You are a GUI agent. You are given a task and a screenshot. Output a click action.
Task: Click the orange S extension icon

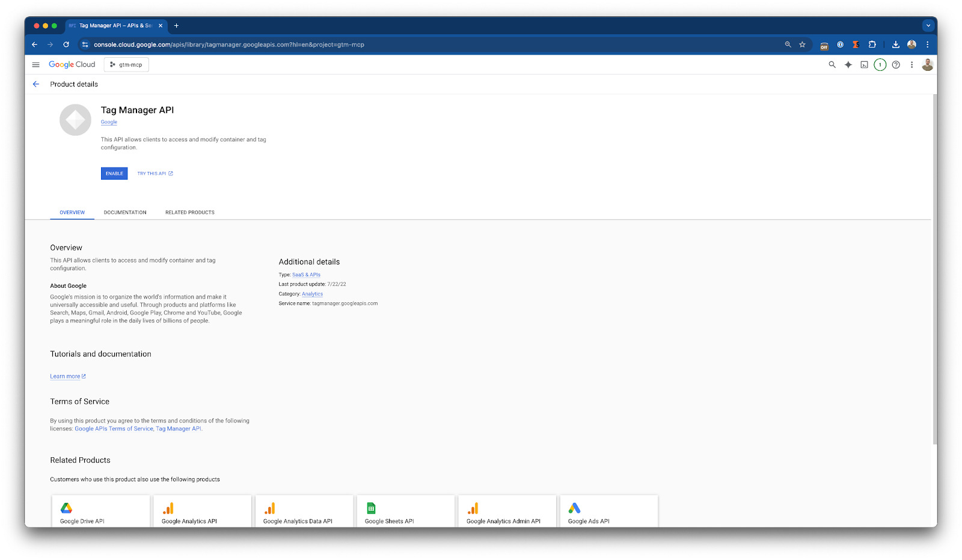click(856, 44)
